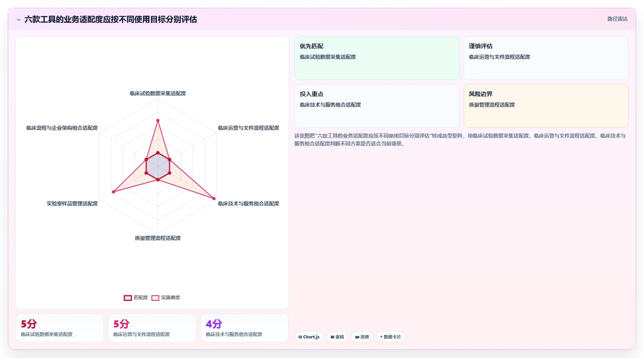Click the header icon beside the title
Image resolution: width=644 pixels, height=358 pixels.
click(18, 20)
